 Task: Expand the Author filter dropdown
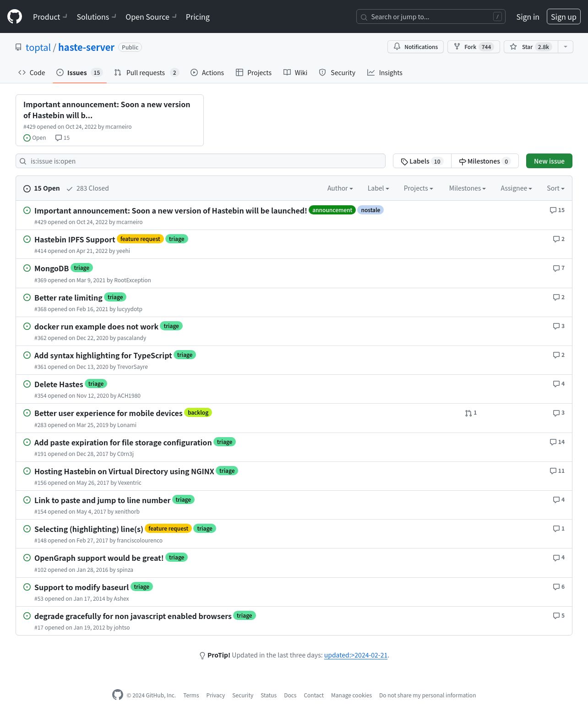tap(340, 188)
